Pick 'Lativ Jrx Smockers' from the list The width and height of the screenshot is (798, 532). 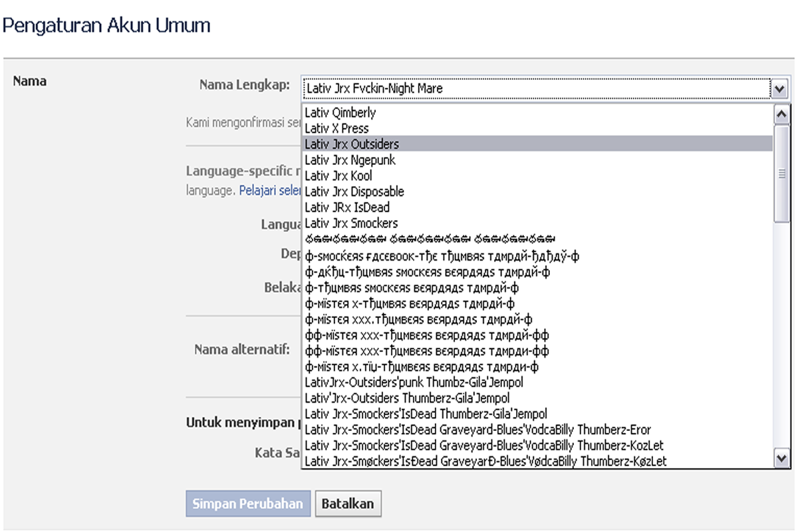[x=351, y=223]
